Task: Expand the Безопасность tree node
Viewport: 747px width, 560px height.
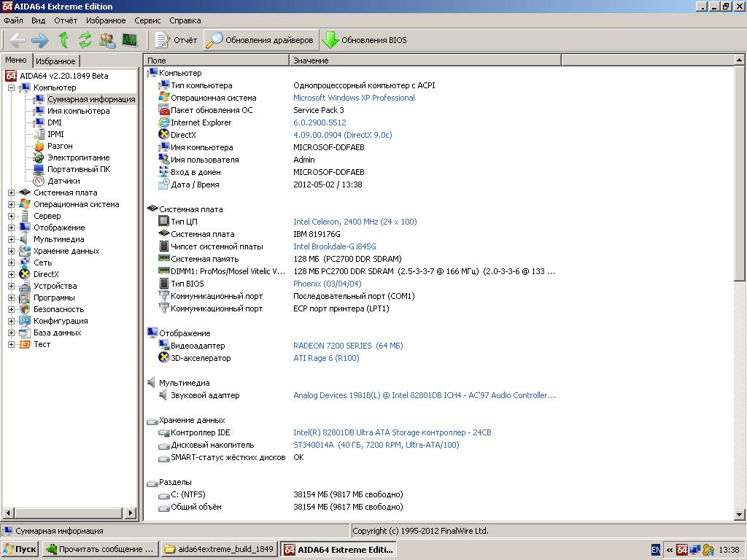Action: coord(12,309)
